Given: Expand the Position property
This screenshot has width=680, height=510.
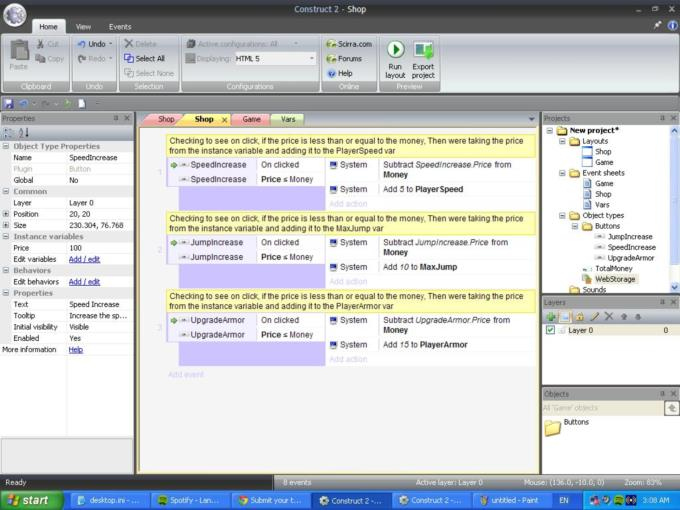Looking at the screenshot, I should 6,214.
